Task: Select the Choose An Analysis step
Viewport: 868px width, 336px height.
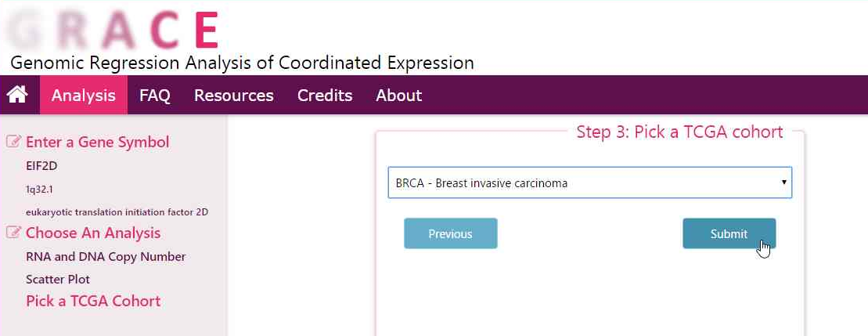Action: tap(93, 233)
